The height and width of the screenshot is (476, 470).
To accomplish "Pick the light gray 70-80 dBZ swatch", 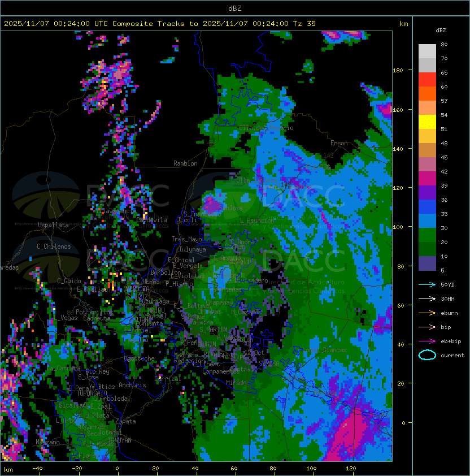I will pos(427,51).
